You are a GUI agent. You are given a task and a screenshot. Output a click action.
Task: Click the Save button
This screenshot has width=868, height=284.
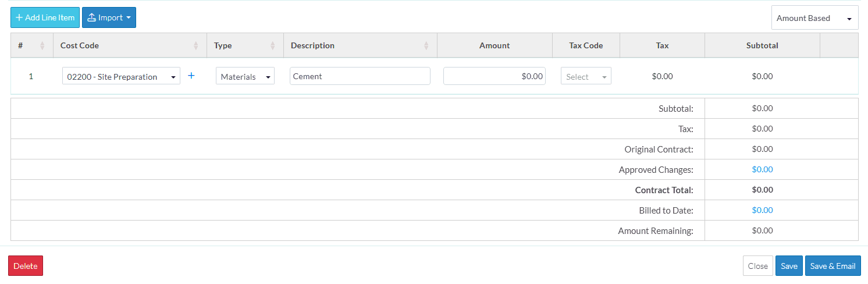point(789,266)
